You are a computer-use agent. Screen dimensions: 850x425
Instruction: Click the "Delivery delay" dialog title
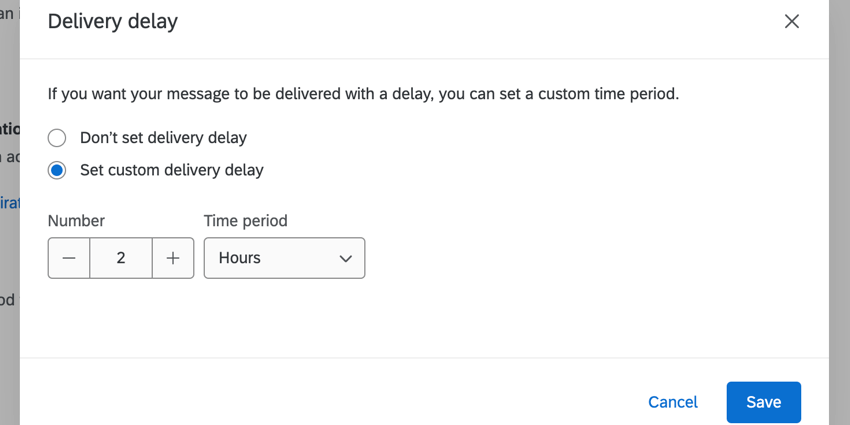click(x=113, y=21)
